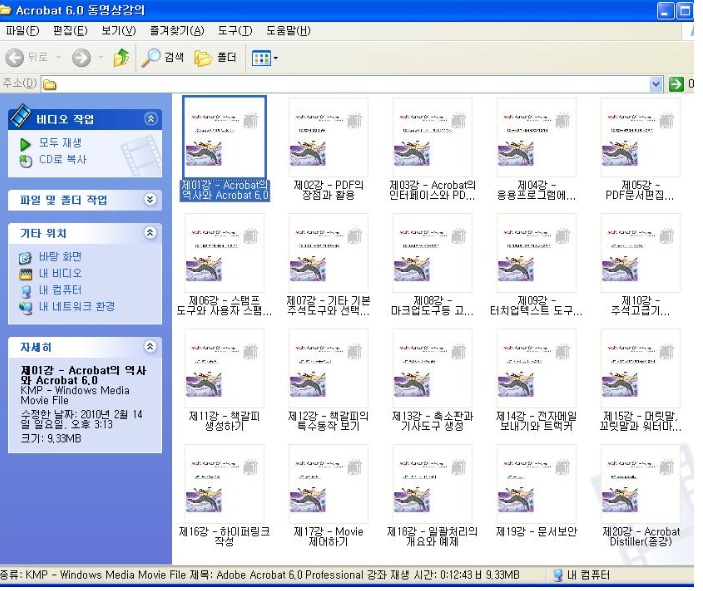The height and width of the screenshot is (591, 703).
Task: Select the 제02강 PDF의 장점과 활용 thumbnail
Action: pos(328,137)
